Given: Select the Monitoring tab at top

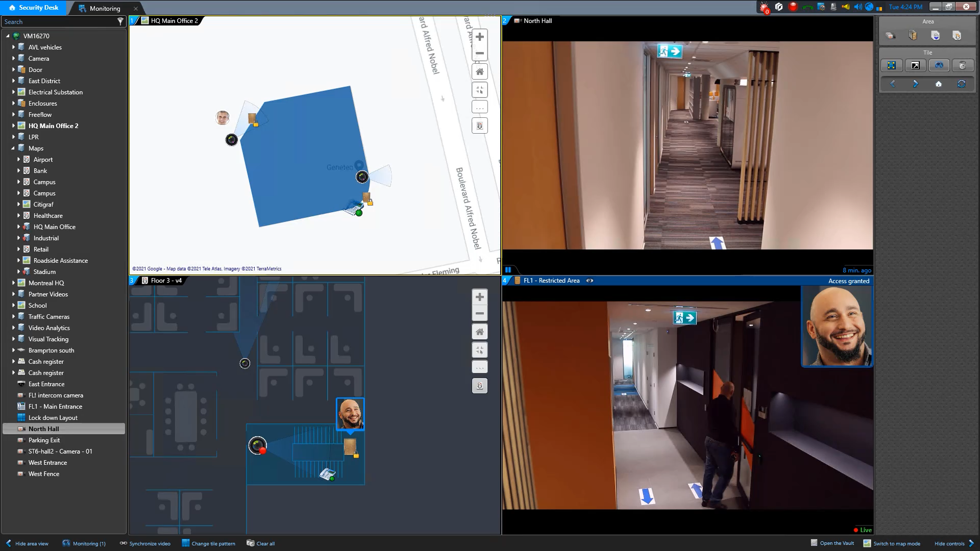Looking at the screenshot, I should click(104, 8).
